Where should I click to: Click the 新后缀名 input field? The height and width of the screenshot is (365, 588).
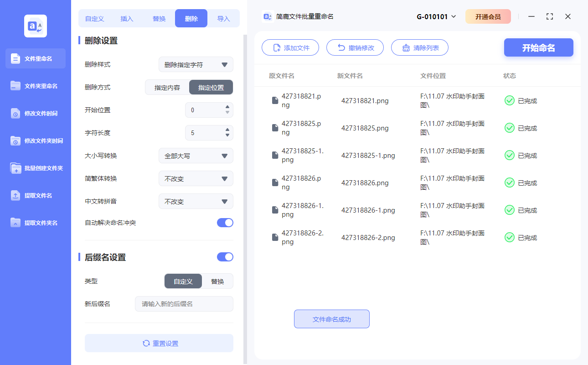click(184, 304)
